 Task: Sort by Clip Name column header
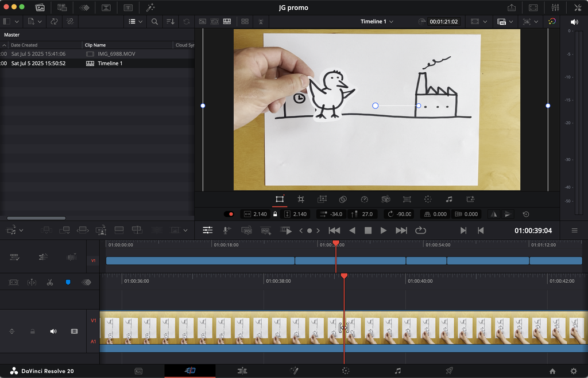pyautogui.click(x=95, y=45)
